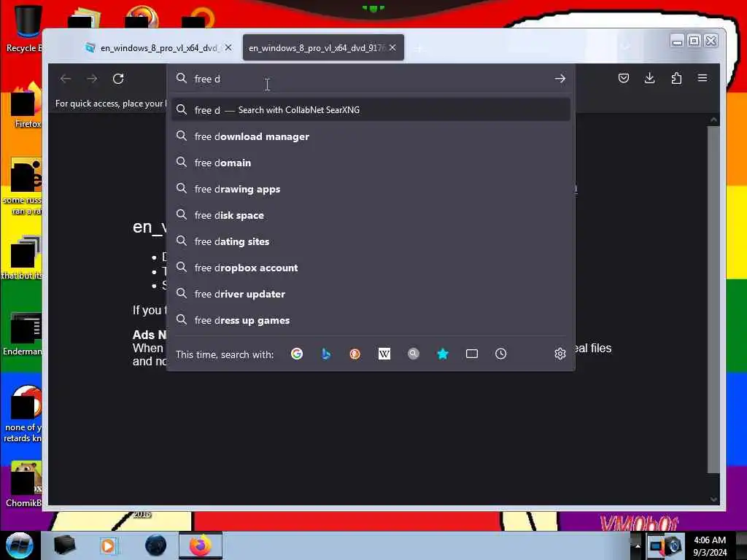747x560 pixels.
Task: Select the Enderman desktop icon
Action: (x=23, y=333)
